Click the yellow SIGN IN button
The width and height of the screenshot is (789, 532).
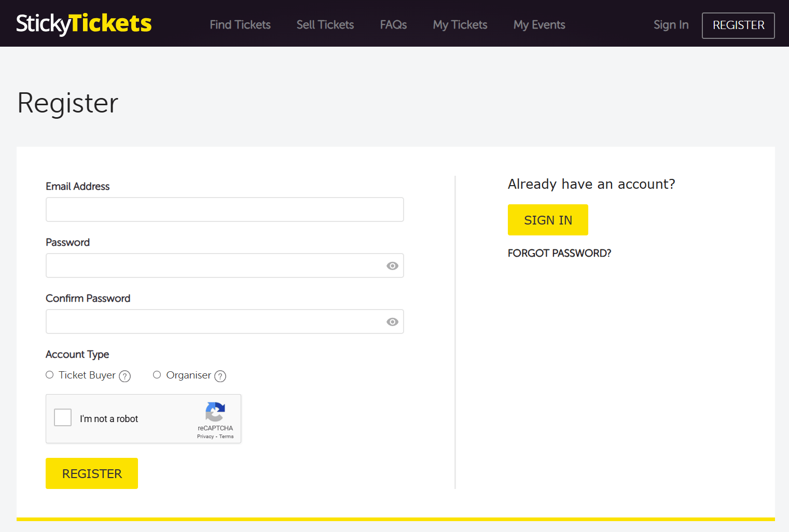pos(548,220)
